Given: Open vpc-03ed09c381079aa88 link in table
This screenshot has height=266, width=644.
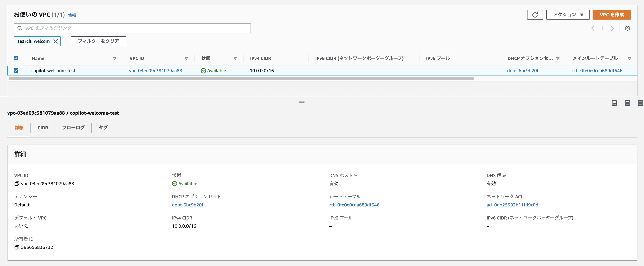Looking at the screenshot, I should point(155,71).
